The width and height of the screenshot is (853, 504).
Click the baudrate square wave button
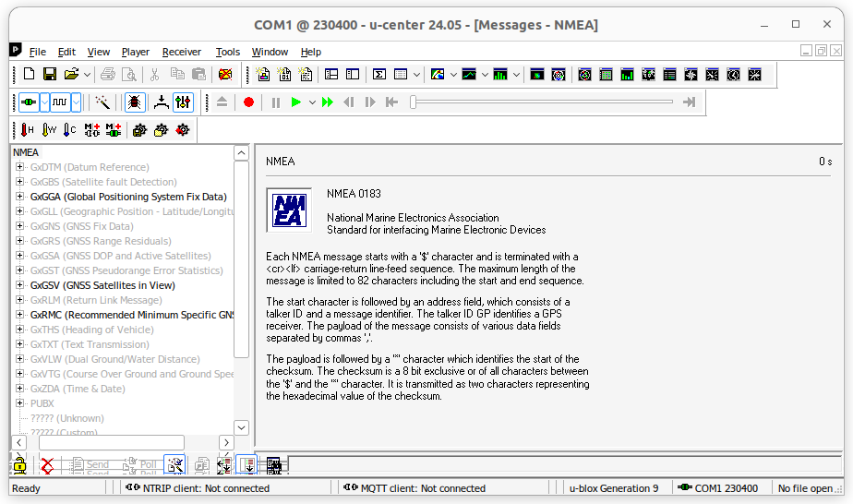pos(60,102)
